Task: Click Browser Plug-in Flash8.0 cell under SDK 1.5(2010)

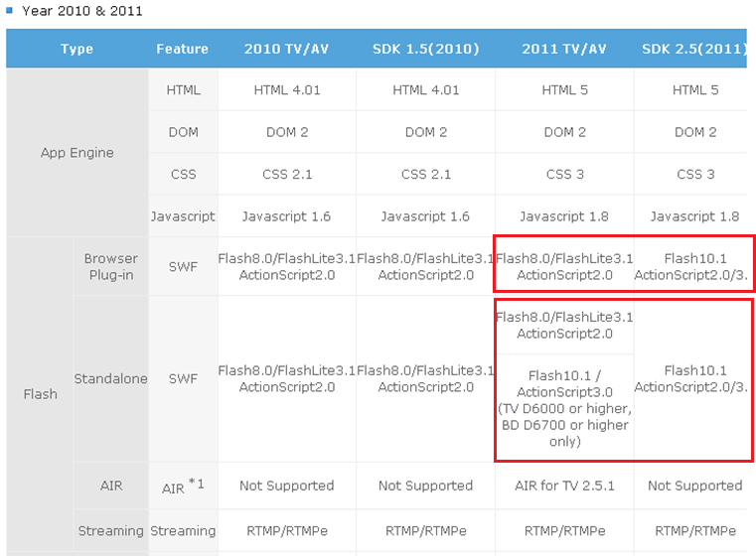Action: 426,266
